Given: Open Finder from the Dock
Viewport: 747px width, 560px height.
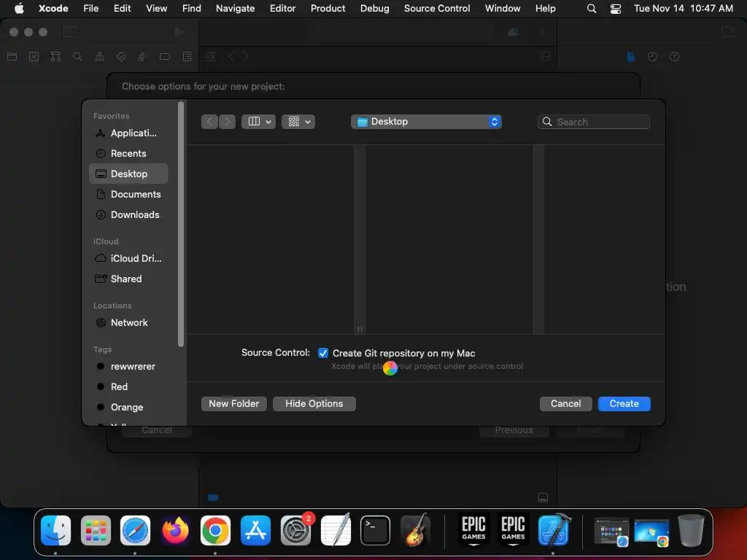Looking at the screenshot, I should point(55,530).
